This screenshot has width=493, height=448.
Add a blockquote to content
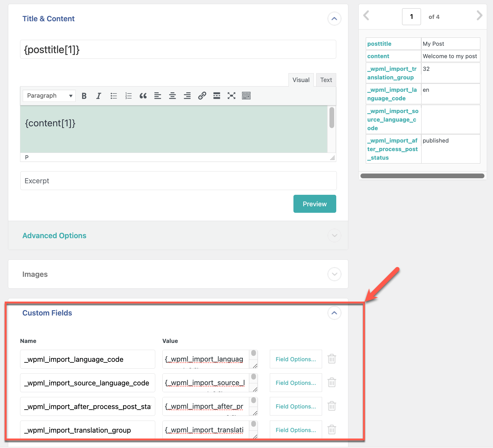(x=143, y=96)
